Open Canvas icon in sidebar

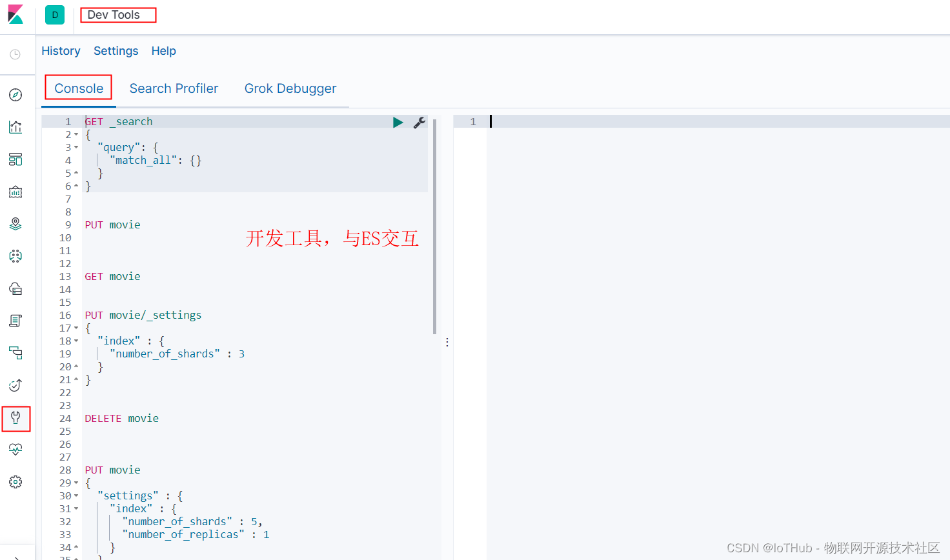click(15, 192)
